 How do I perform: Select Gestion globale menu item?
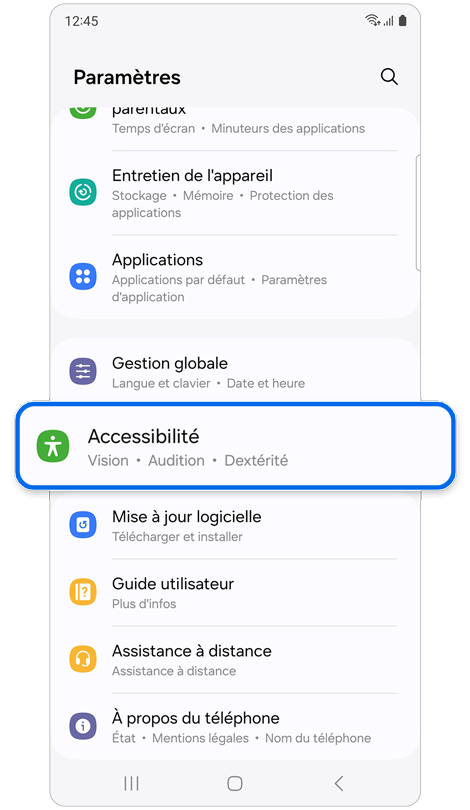coord(235,372)
